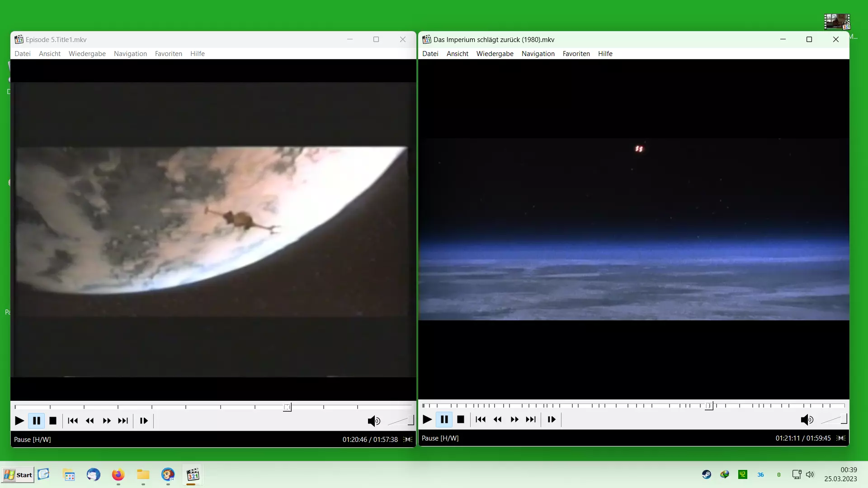Click taskbar icon next to Start button
This screenshot has width=868, height=488.
coord(43,474)
